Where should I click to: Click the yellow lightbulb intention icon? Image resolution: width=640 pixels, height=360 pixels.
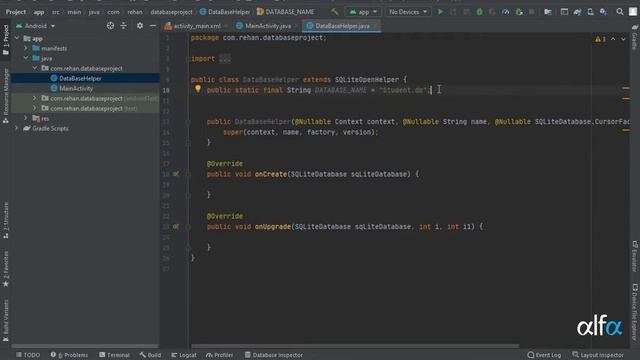[198, 89]
